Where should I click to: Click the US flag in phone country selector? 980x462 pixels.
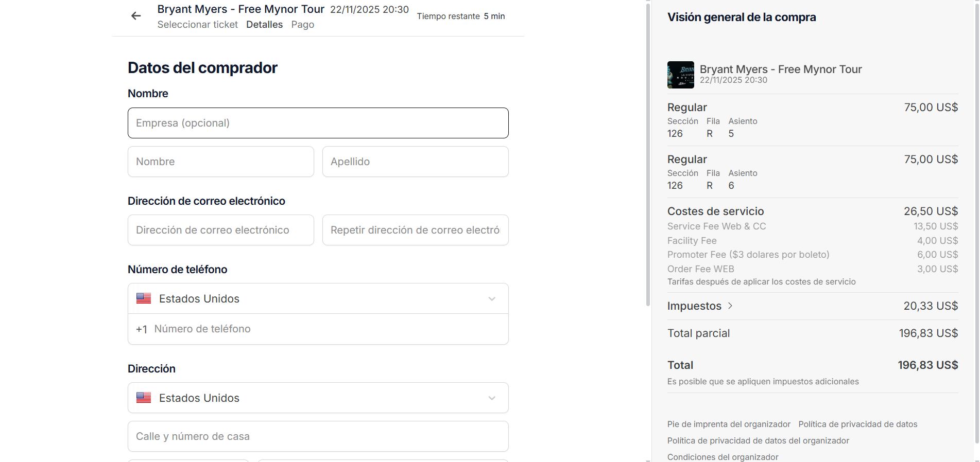tap(144, 298)
